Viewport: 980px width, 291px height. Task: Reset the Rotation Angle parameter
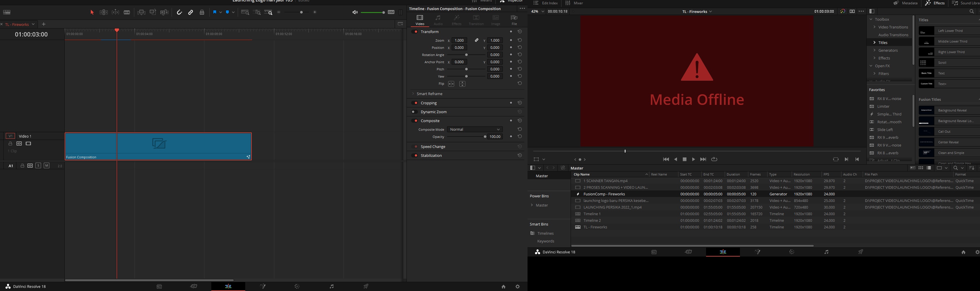pyautogui.click(x=520, y=55)
